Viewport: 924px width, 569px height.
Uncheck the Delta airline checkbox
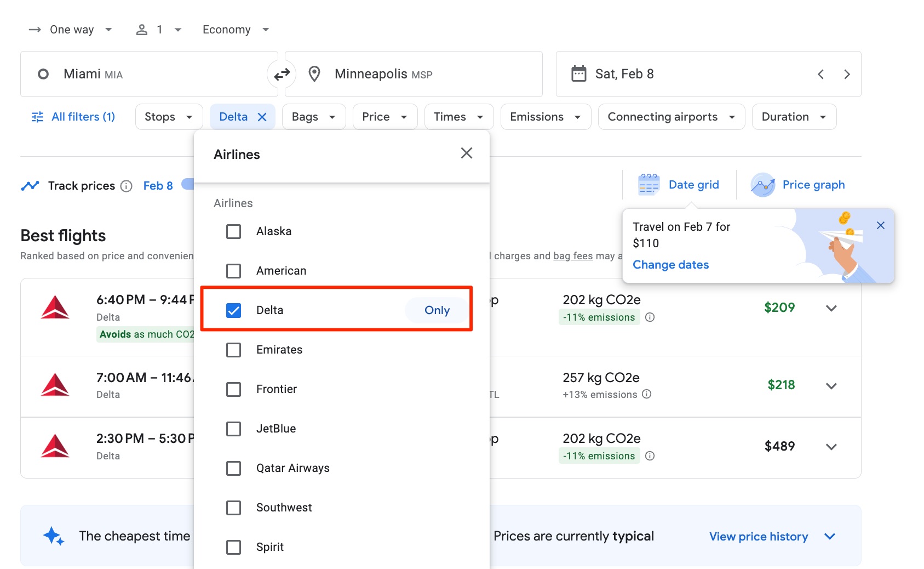click(x=234, y=310)
